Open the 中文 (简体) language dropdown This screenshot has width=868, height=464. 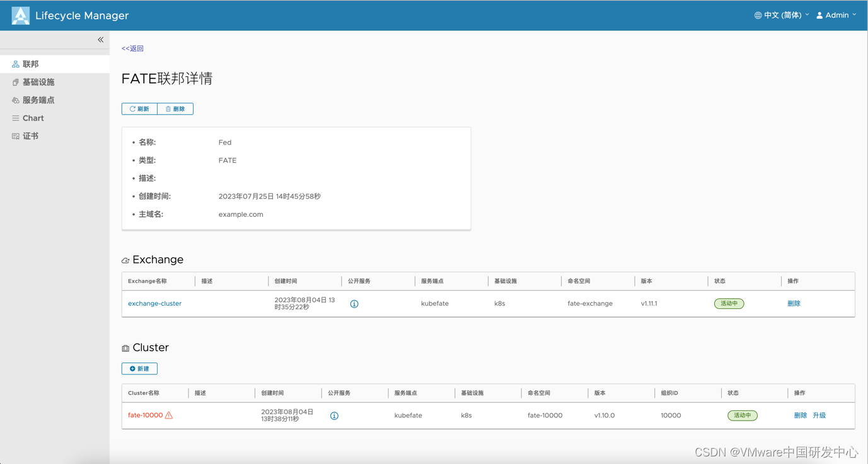click(x=782, y=15)
